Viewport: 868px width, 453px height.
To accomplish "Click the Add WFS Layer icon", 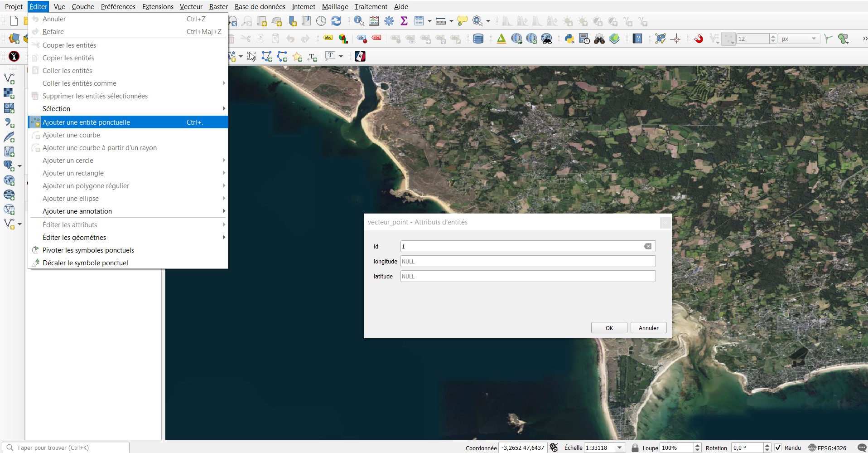I will pos(9,209).
